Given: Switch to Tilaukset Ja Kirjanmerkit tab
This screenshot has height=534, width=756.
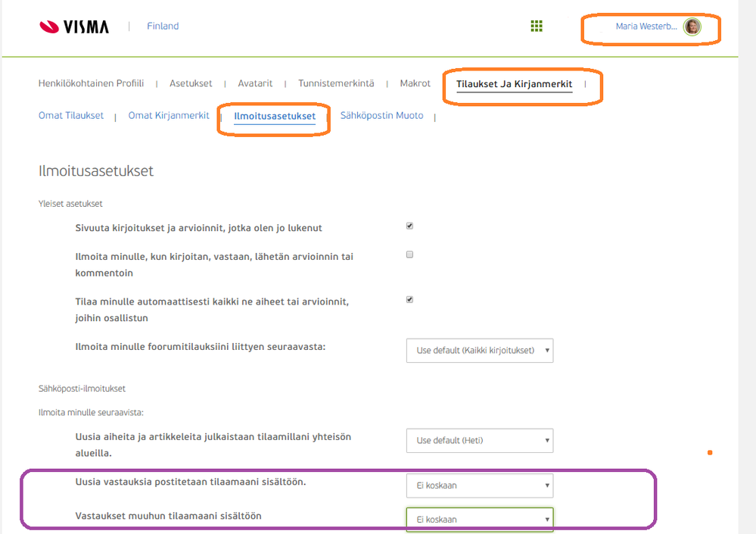Looking at the screenshot, I should [x=514, y=84].
